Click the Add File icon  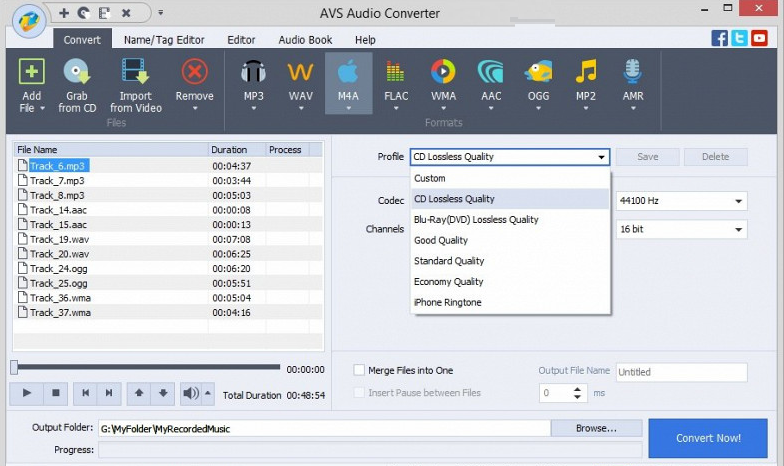[x=32, y=72]
